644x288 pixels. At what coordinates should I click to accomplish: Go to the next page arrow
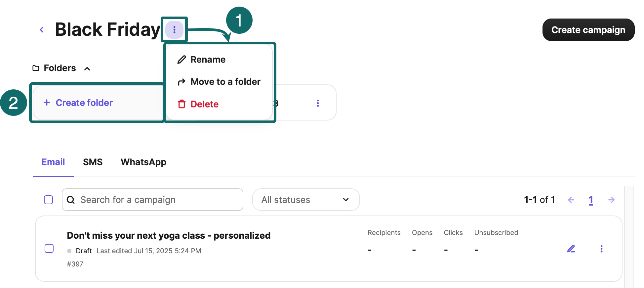tap(611, 200)
